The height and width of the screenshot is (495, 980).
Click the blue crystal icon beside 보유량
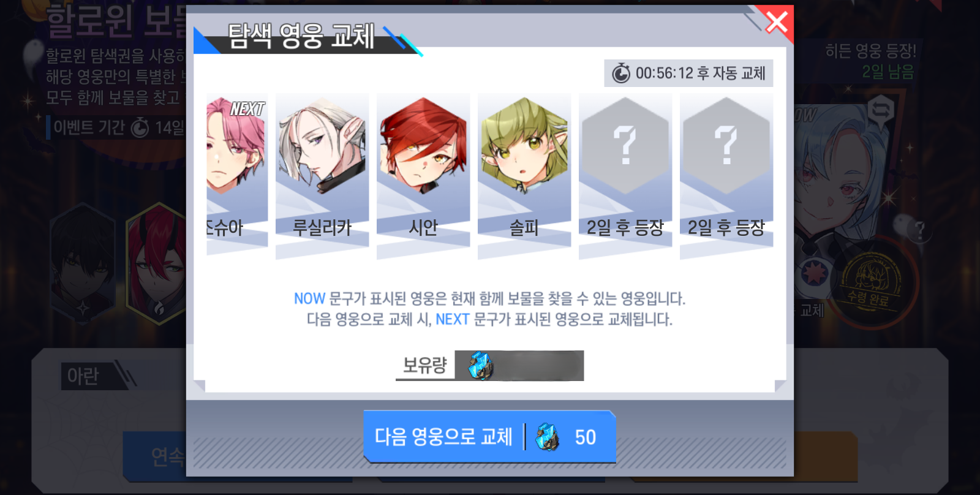coord(481,366)
